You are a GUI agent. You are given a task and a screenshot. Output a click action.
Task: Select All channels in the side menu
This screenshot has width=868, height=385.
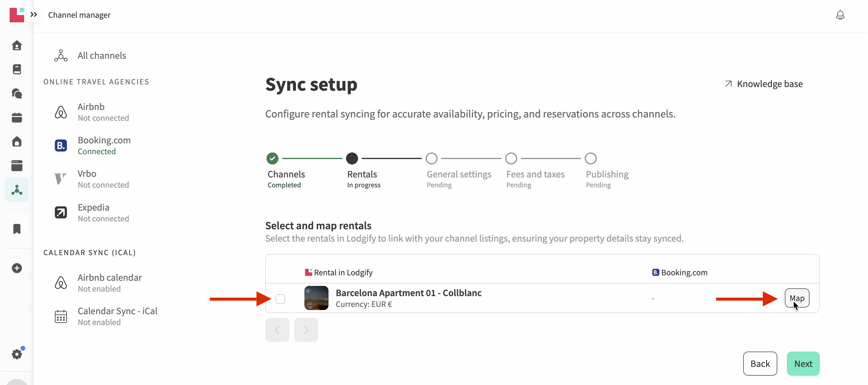pos(102,55)
